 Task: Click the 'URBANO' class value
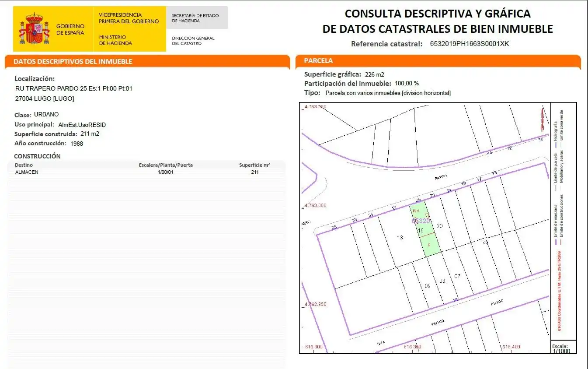(46, 115)
